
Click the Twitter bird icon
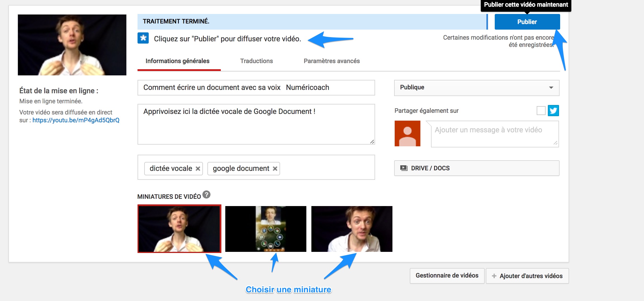553,111
